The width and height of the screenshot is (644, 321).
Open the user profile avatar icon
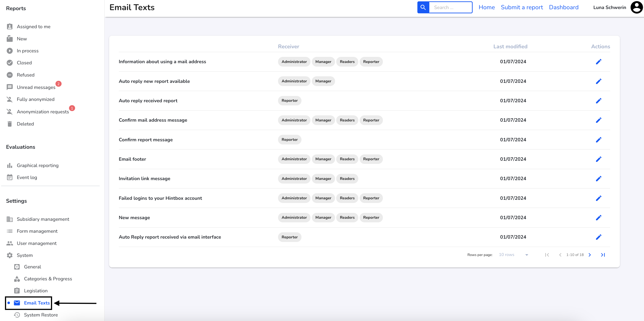pos(637,7)
